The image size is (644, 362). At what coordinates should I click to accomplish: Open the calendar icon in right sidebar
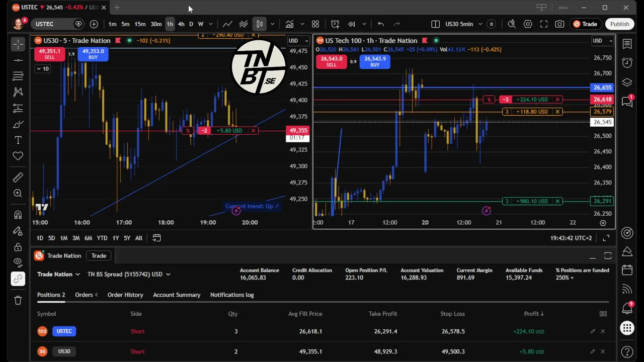pos(627,270)
